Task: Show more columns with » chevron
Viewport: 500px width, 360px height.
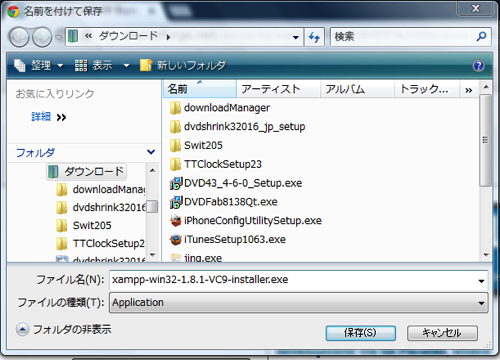Action: click(469, 90)
